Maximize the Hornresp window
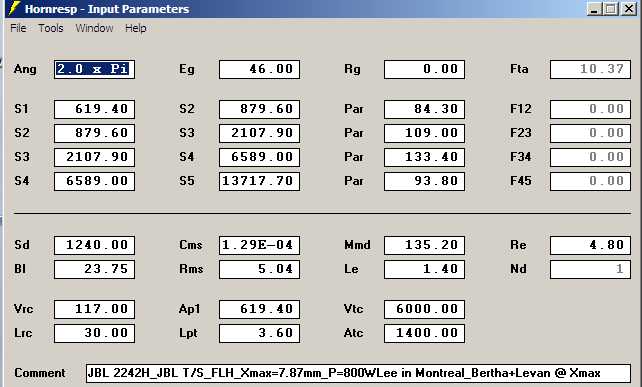The image size is (642, 387). point(610,9)
